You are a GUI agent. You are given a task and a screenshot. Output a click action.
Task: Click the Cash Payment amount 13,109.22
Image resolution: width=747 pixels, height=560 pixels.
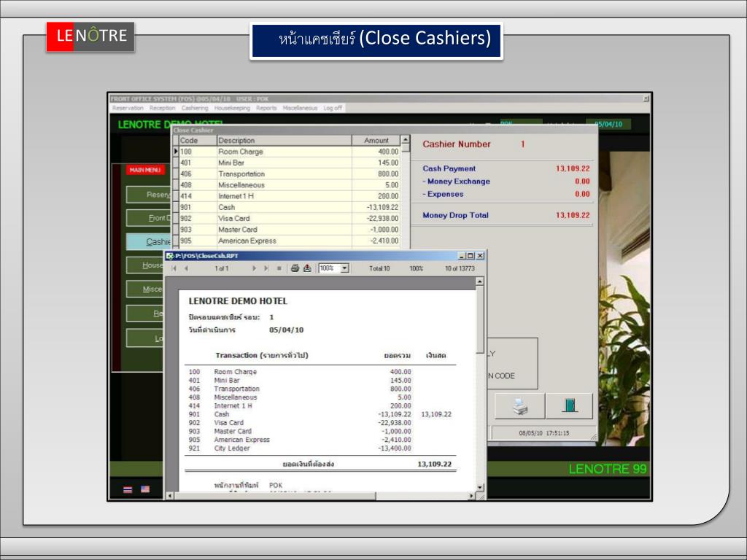point(573,168)
